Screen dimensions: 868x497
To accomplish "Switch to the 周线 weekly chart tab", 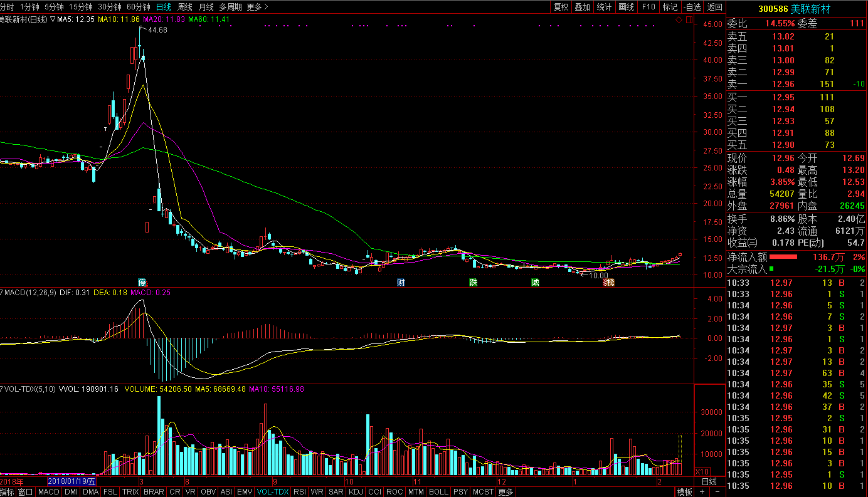I will pyautogui.click(x=185, y=7).
